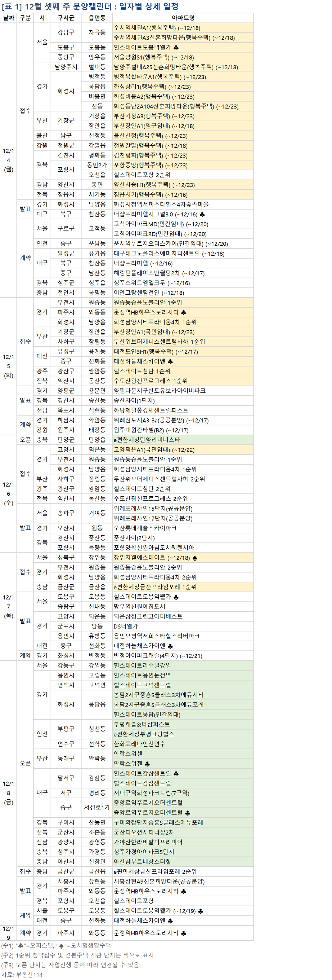Click the club icon beside 중앙로역푸르지오더센트럴

[x=187, y=813]
